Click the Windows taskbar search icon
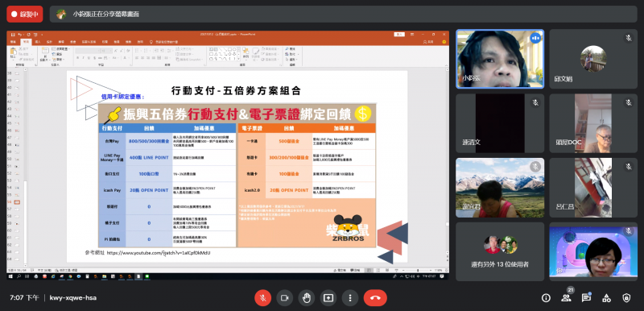This screenshot has width=644, height=311. point(19,277)
